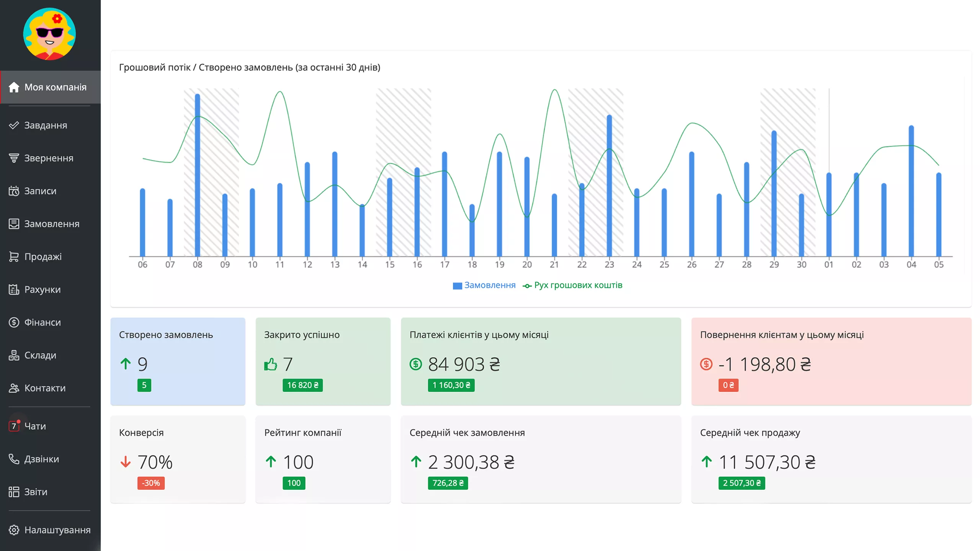The image size is (980, 551).
Task: Open Чати icon with 7 badge
Action: (x=14, y=426)
